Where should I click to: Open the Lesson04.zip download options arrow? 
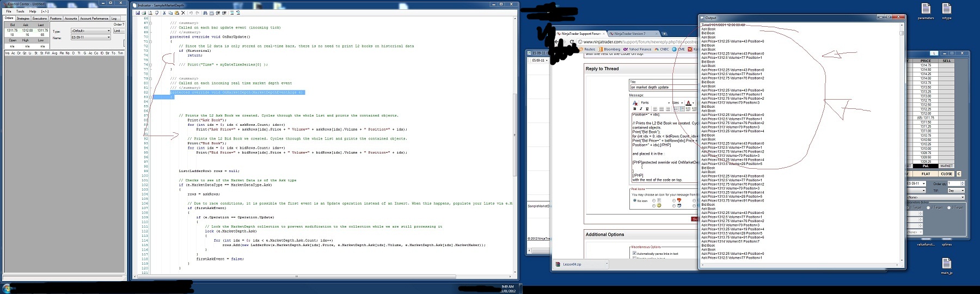[x=607, y=264]
